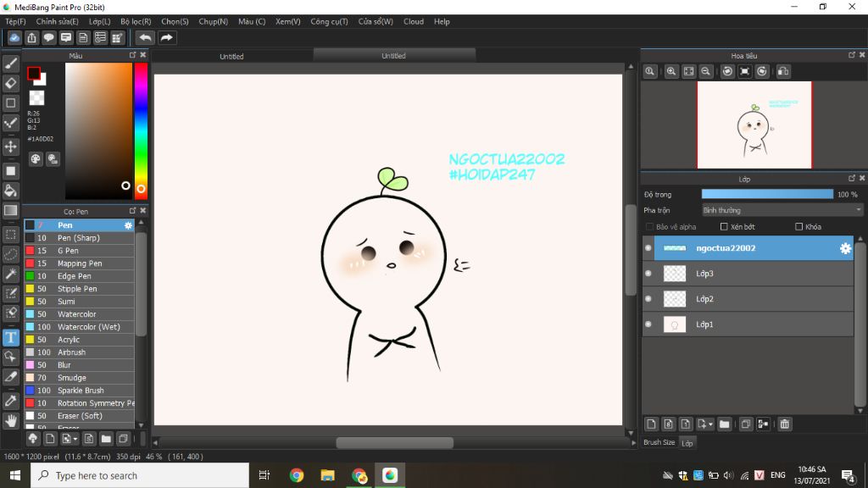Select the Watercolor (Wet) brush
Screen dimensions: 868x488
click(79, 327)
